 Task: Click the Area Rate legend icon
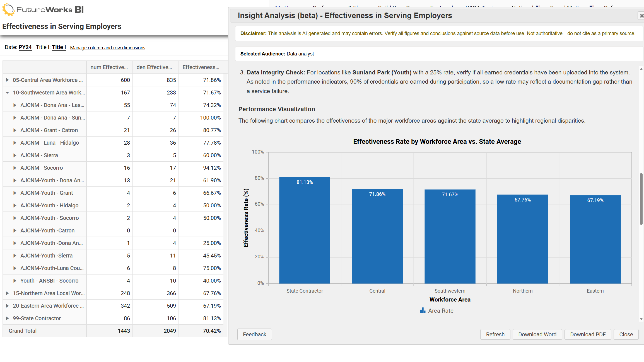pos(423,310)
